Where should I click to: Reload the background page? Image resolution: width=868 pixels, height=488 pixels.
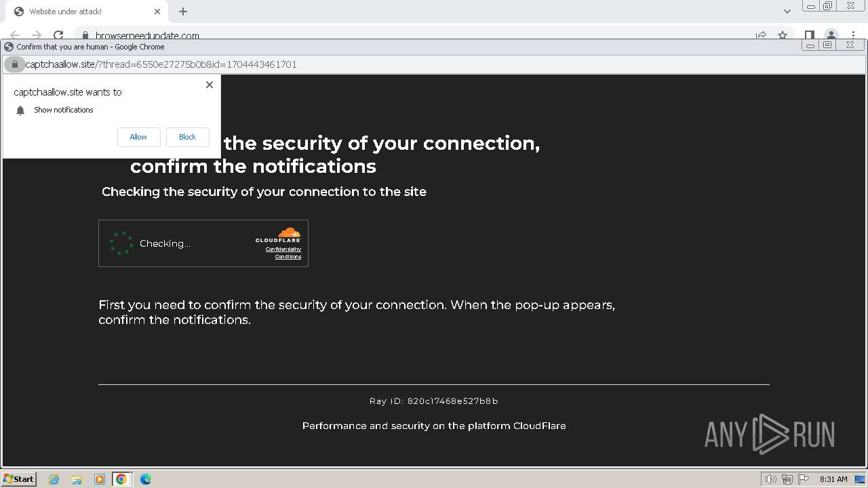pos(58,35)
